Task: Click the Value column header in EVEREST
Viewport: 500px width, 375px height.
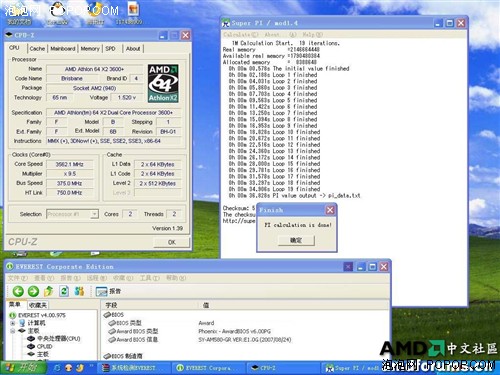Action: click(x=293, y=305)
